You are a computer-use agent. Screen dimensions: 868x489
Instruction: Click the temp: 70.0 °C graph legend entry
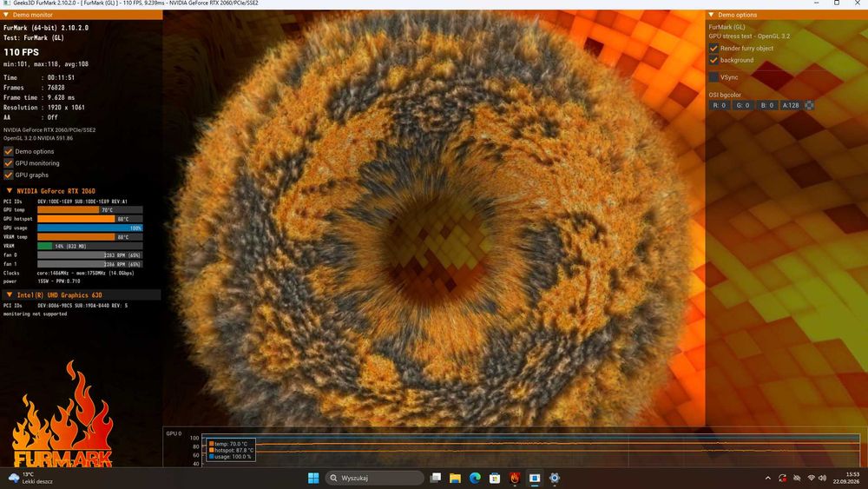pyautogui.click(x=228, y=444)
